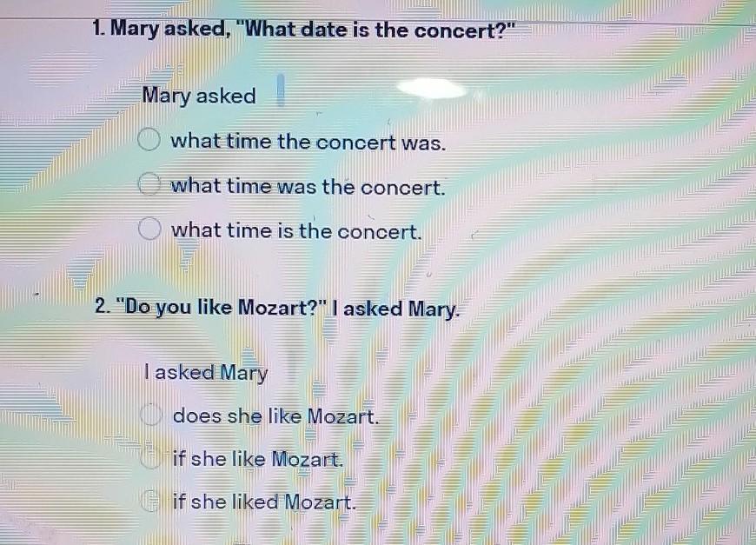Select radio button for 'what time the concert was.'
Image resolution: width=756 pixels, height=545 pixels.
click(150, 141)
